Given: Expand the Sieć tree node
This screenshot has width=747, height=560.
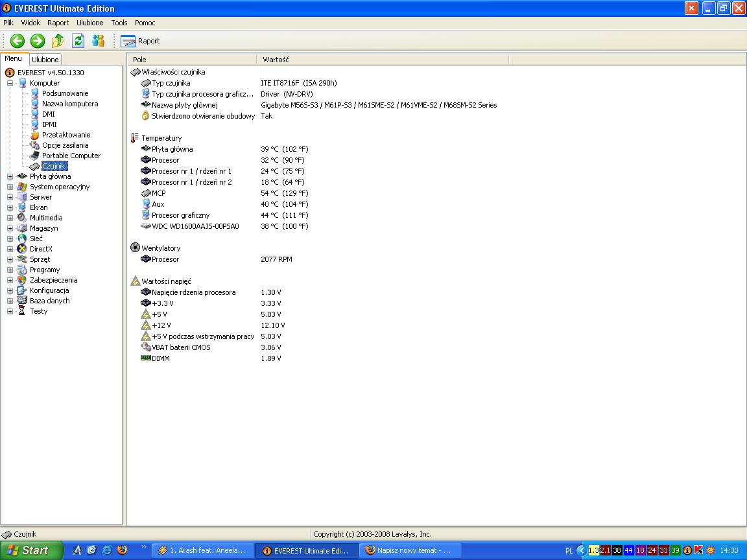Looking at the screenshot, I should coord(10,239).
